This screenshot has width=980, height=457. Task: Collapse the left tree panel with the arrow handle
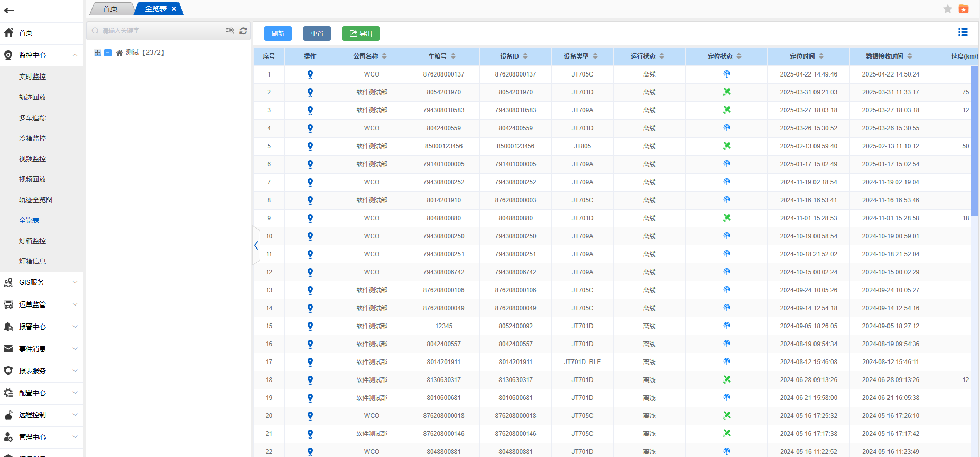(256, 245)
